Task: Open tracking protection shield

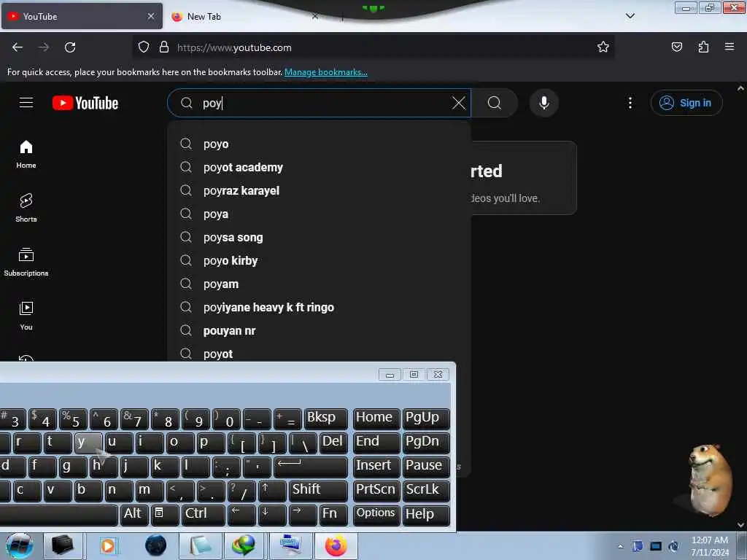Action: pyautogui.click(x=144, y=47)
